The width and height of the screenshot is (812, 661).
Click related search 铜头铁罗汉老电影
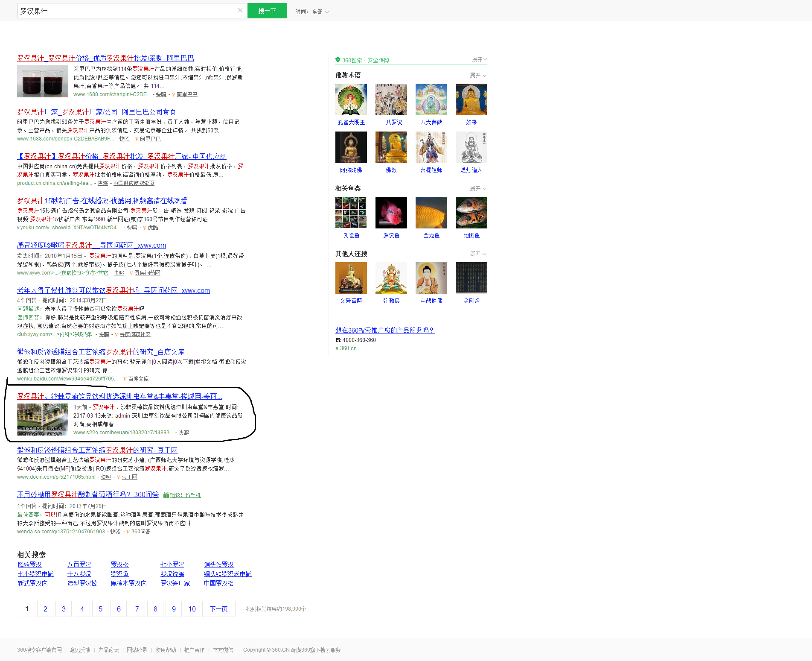[227, 574]
